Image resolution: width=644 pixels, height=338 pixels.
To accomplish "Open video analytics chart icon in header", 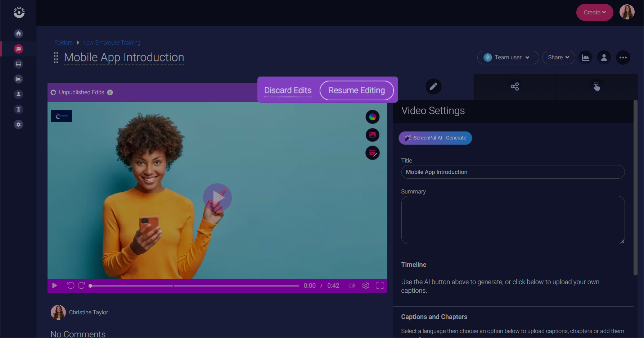I will (585, 58).
